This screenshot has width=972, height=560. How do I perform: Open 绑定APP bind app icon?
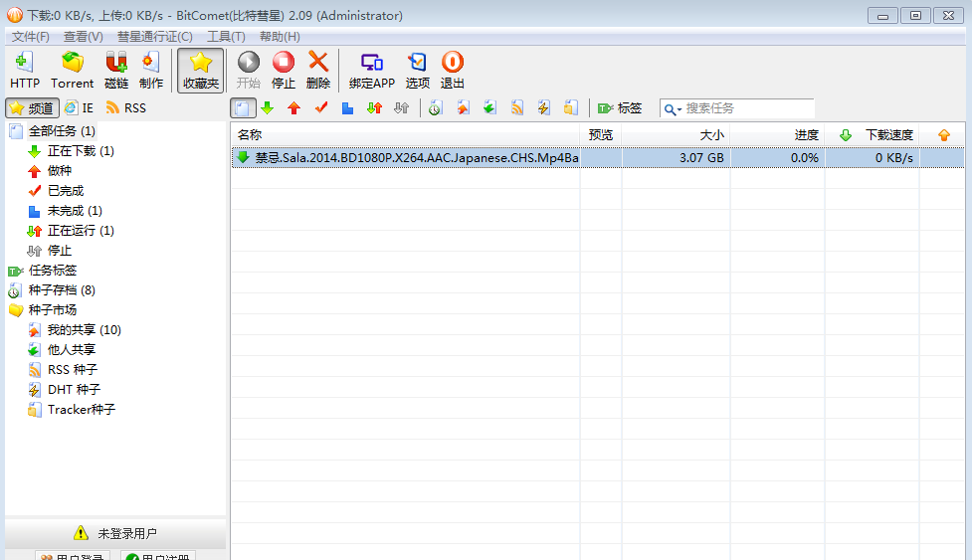[371, 70]
